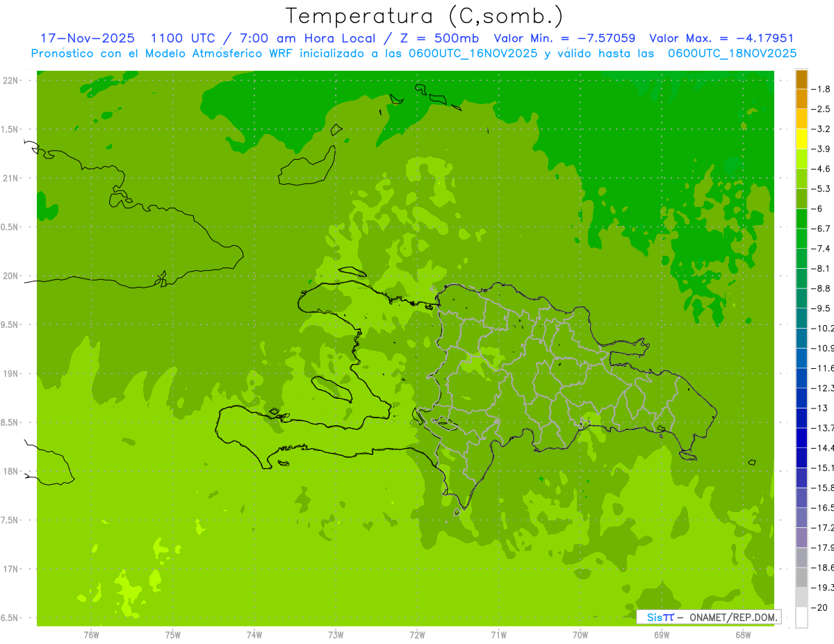This screenshot has height=644, width=834.
Task: Click the '68W' longitude label
Action: coord(743,635)
